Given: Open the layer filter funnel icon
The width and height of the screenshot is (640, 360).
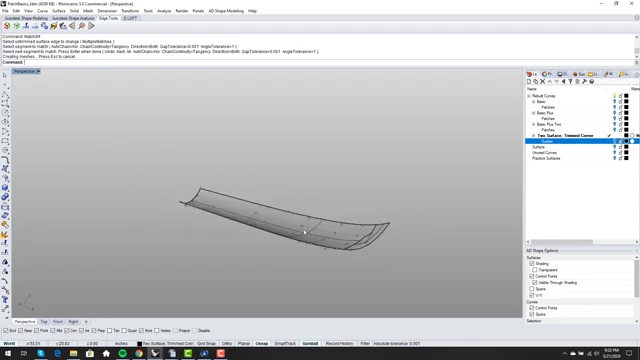Looking at the screenshot, I should (x=571, y=82).
